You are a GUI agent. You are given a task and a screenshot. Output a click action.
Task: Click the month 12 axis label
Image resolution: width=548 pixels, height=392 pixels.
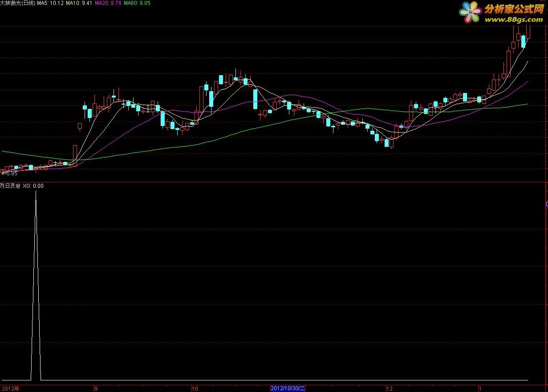tap(390, 388)
